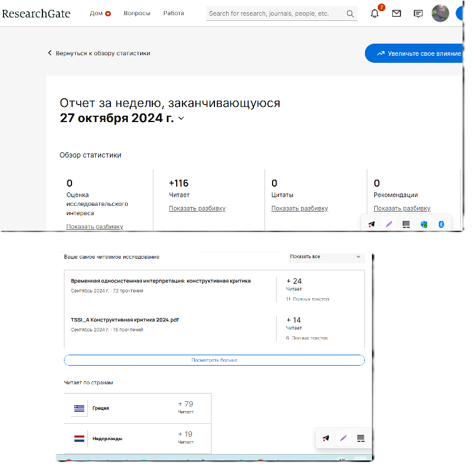The height and width of the screenshot is (475, 476).
Task: Click the shield security icon in upper tray
Action: (x=424, y=224)
